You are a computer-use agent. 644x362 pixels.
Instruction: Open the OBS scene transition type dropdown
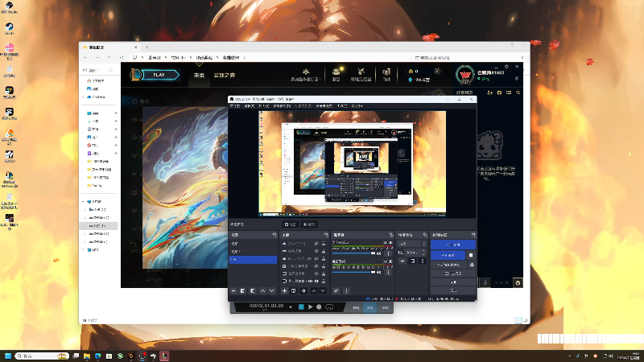tap(412, 244)
